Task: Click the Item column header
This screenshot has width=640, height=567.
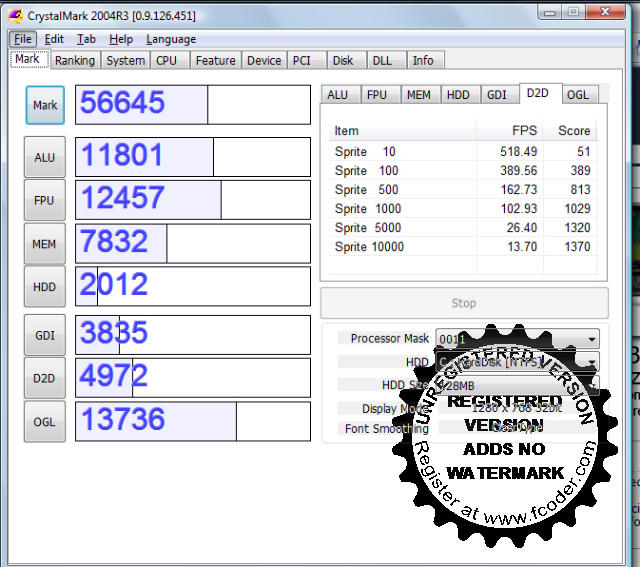Action: pos(402,131)
